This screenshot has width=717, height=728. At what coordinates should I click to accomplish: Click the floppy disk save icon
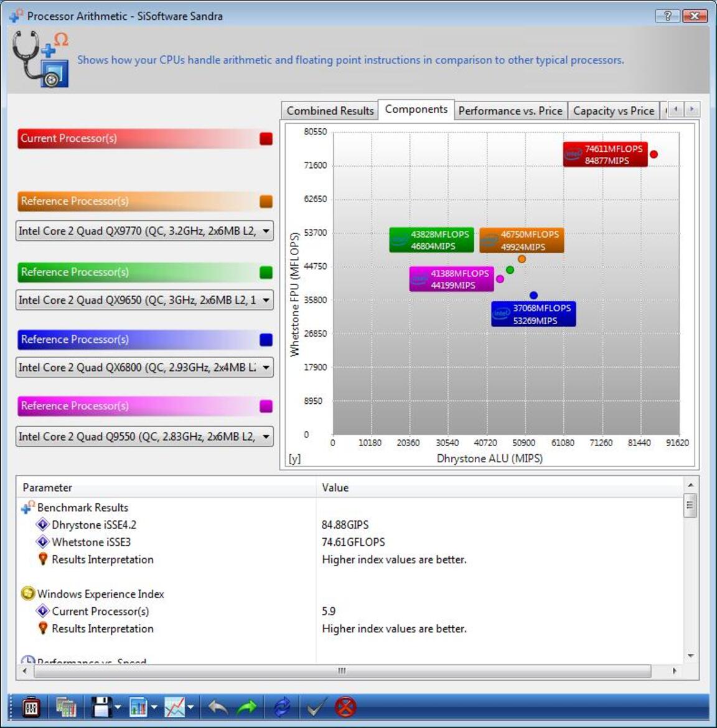click(x=101, y=707)
